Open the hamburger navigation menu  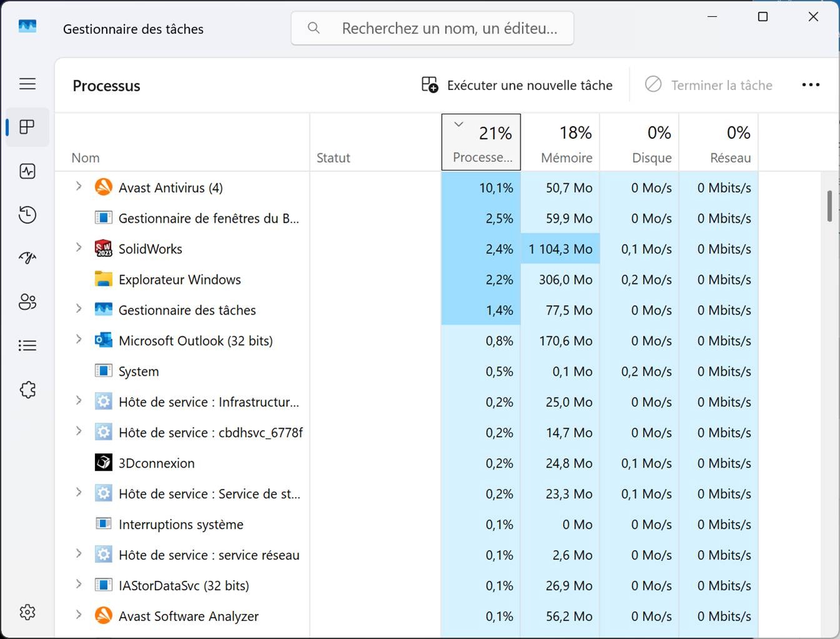[27, 84]
